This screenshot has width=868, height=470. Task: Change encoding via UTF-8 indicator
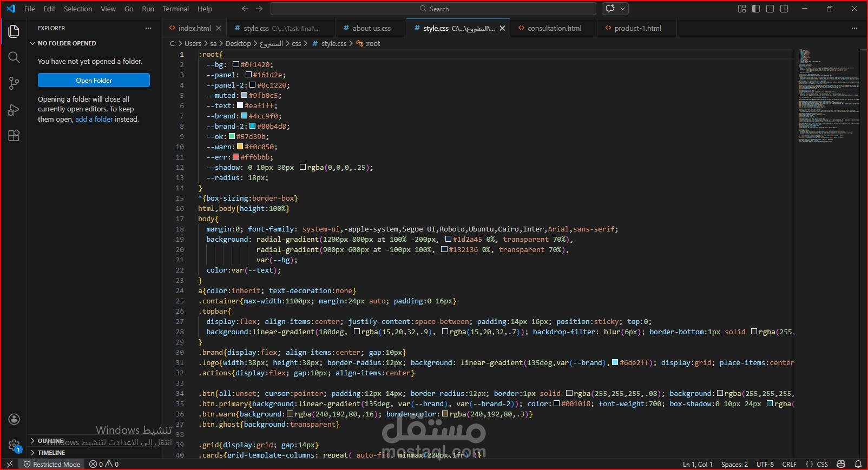point(765,464)
